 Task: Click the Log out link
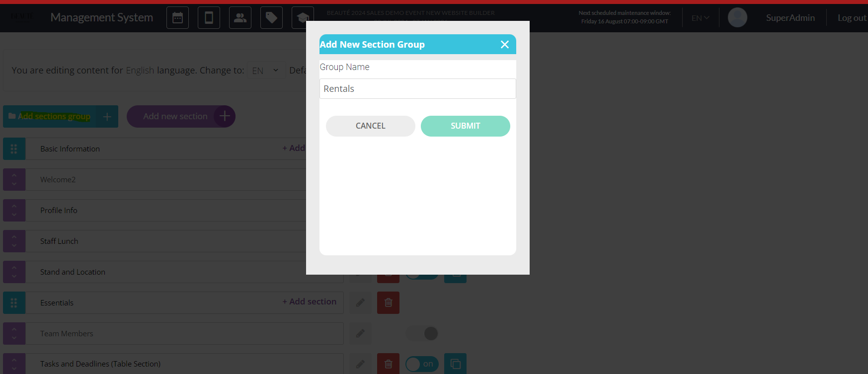click(852, 18)
